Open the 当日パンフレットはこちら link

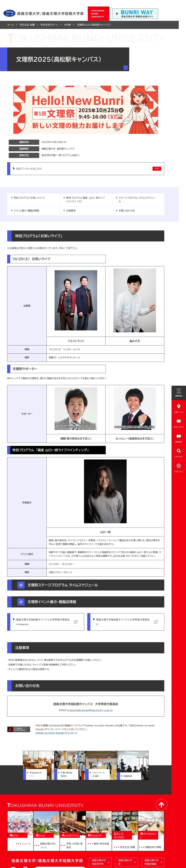86,169
